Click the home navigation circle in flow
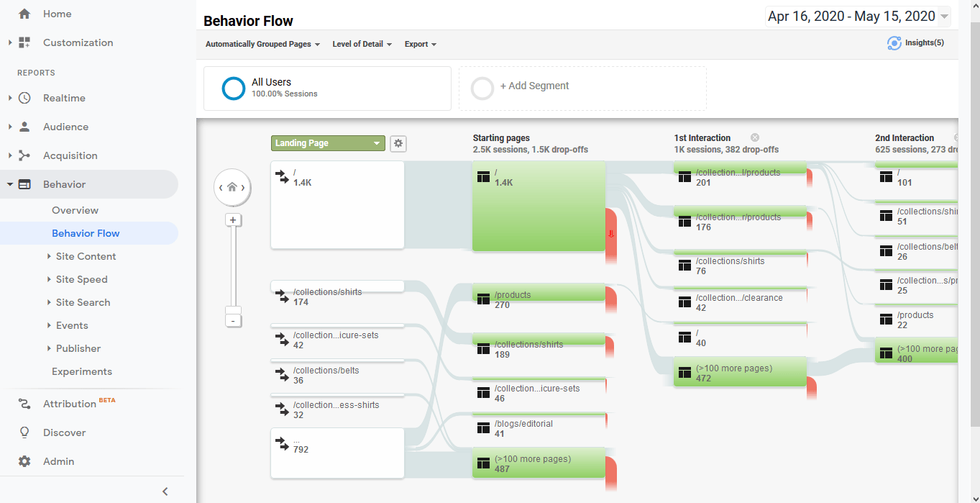The image size is (980, 503). point(232,187)
